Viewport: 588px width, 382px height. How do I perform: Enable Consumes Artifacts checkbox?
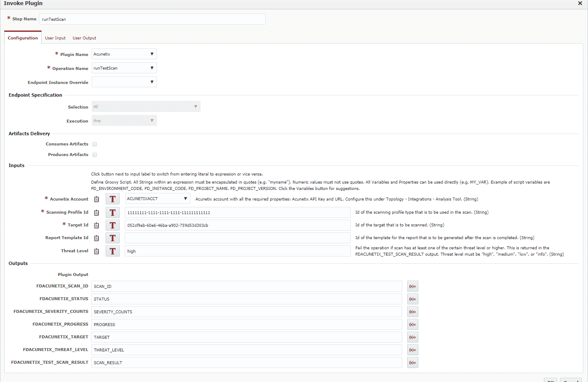point(95,144)
